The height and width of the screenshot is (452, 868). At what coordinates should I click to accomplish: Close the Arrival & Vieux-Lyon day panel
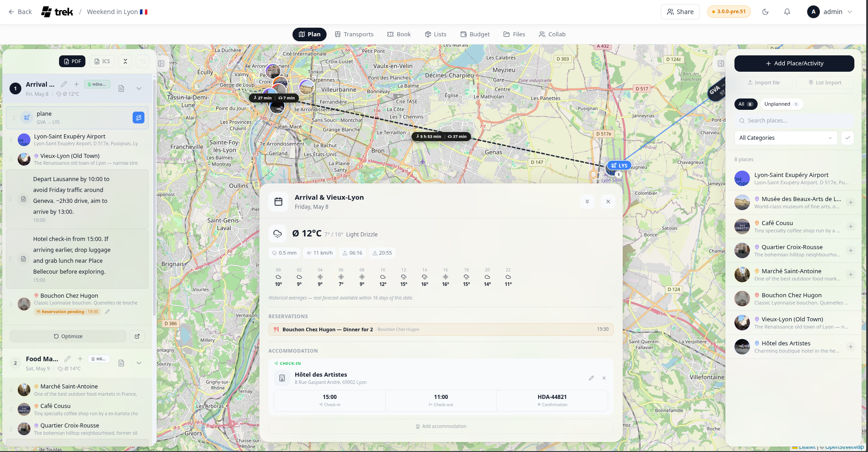pyautogui.click(x=608, y=201)
